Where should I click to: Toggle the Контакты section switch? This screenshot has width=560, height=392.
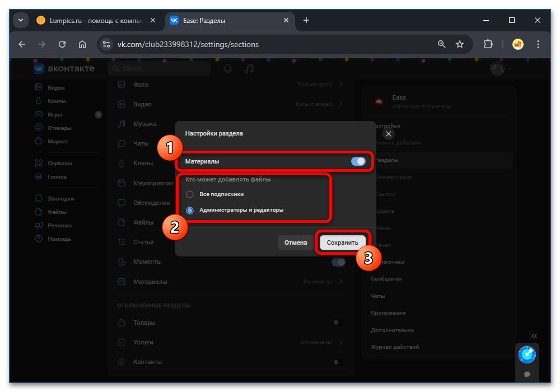[338, 362]
